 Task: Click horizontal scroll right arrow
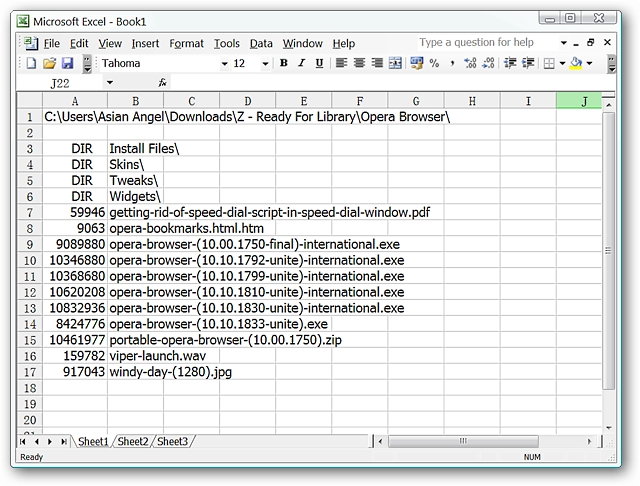tap(589, 442)
